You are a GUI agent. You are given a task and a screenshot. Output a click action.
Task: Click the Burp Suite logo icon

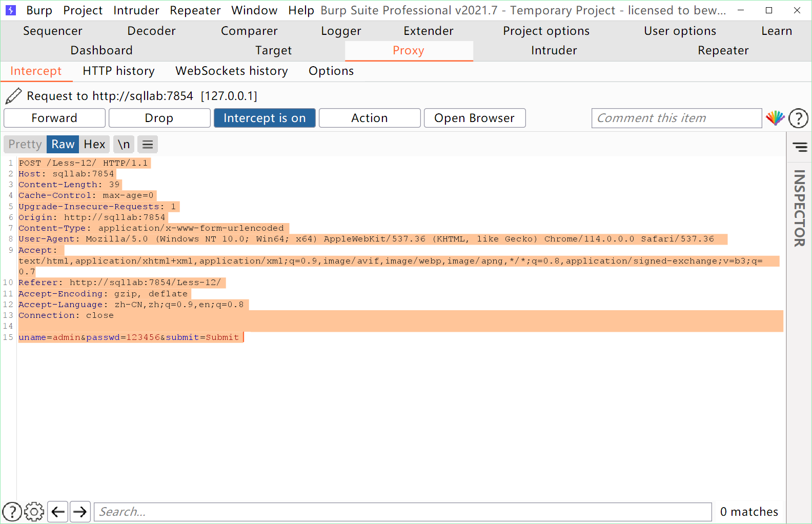click(x=11, y=10)
